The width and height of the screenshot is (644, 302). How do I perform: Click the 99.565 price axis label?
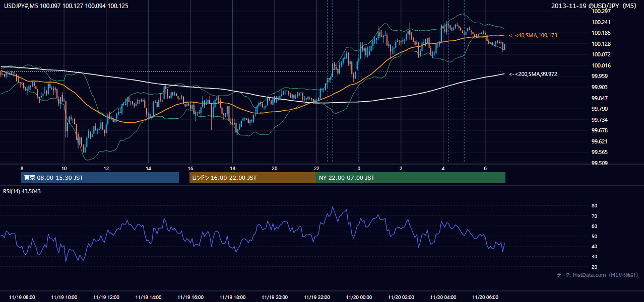click(x=600, y=152)
